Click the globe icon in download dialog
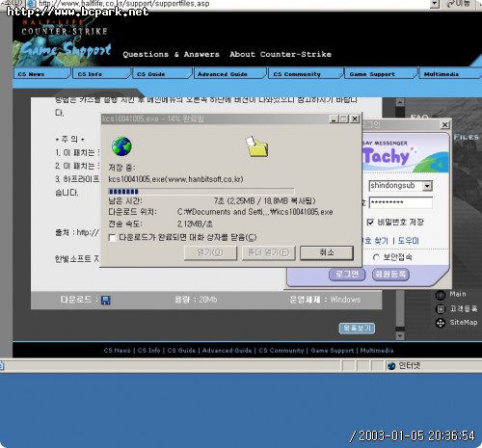 tap(121, 146)
